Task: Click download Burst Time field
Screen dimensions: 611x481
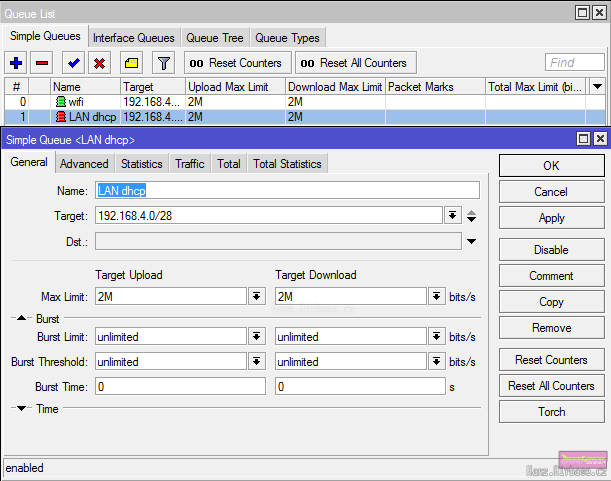Action: (x=360, y=386)
